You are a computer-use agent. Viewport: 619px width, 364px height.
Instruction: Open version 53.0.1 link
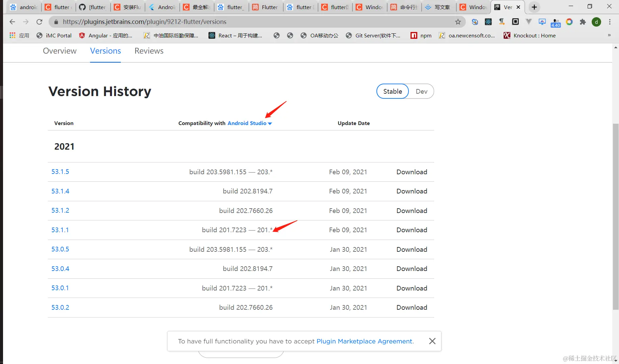pyautogui.click(x=60, y=288)
